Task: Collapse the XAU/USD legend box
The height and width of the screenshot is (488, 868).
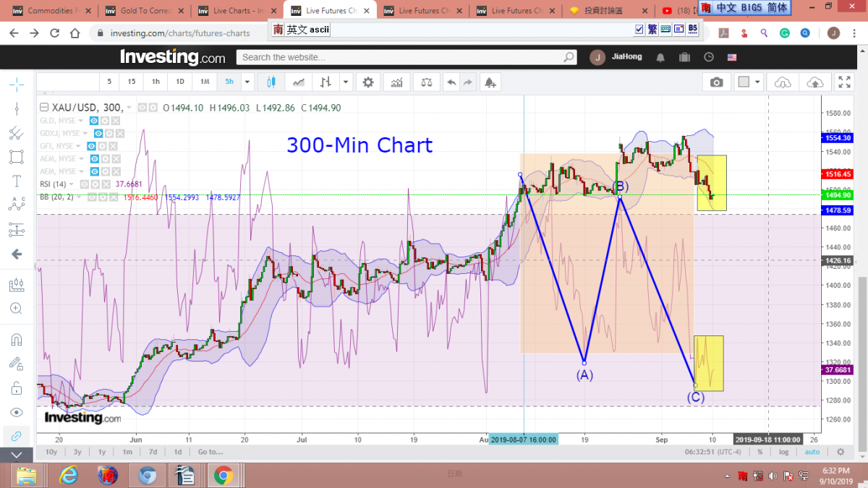Action: pos(44,107)
